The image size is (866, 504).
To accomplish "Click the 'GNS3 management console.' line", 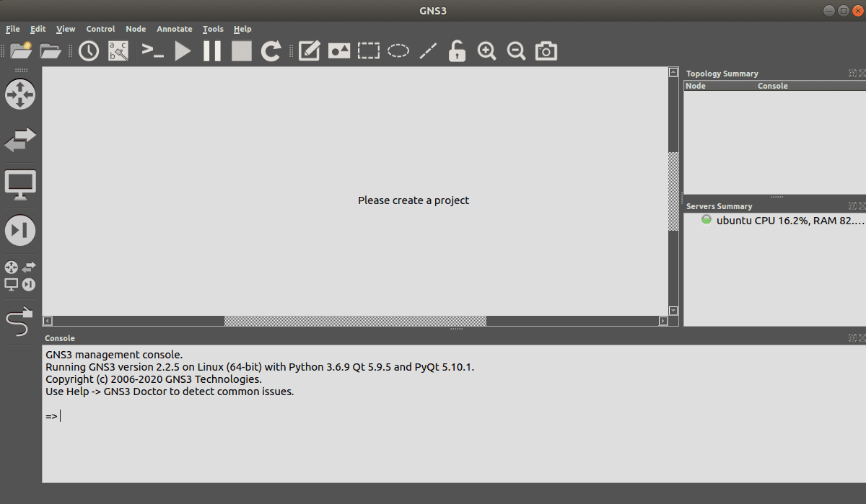I will click(114, 355).
